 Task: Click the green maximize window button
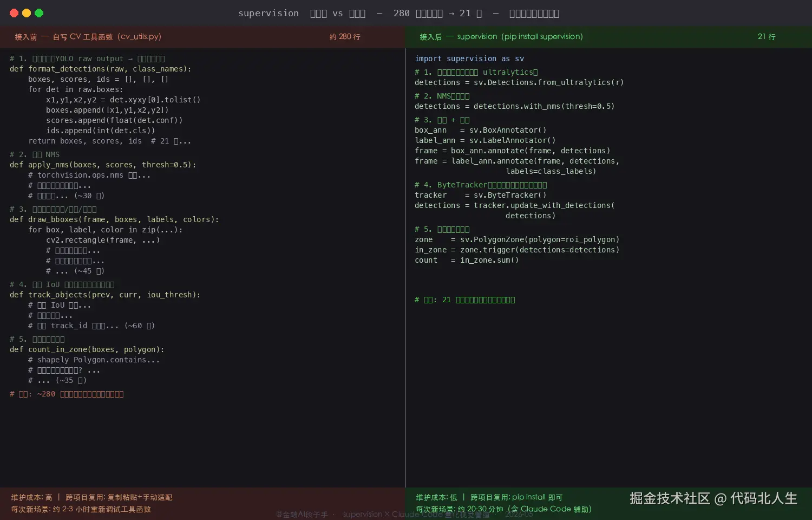(x=39, y=13)
